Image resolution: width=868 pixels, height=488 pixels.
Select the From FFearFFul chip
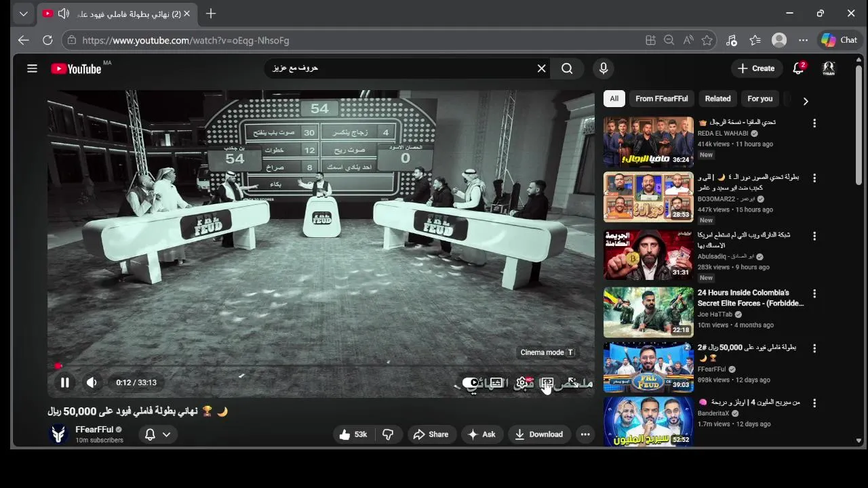(x=661, y=99)
